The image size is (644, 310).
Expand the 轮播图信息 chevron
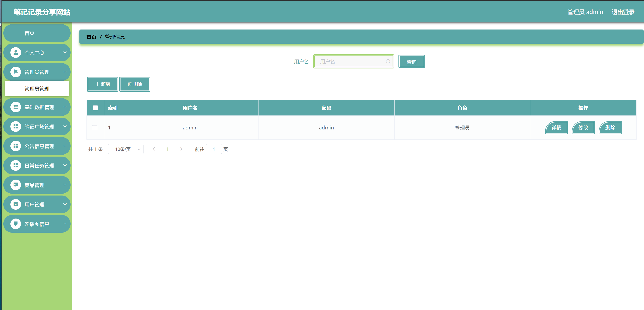coord(65,224)
